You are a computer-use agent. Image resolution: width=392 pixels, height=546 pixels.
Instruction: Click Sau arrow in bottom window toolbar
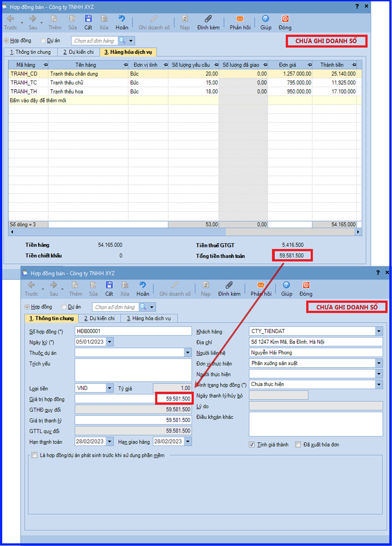[x=53, y=285]
